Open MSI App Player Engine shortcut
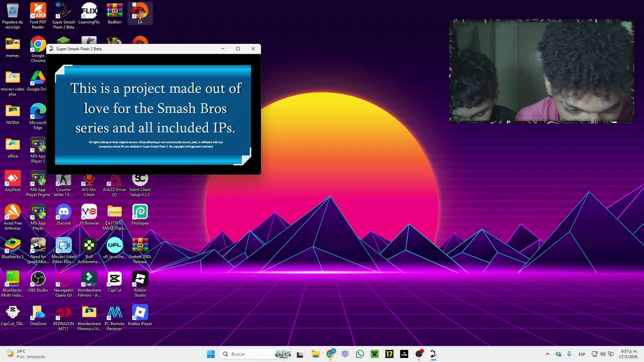The width and height of the screenshot is (644, 362). pos(38,184)
